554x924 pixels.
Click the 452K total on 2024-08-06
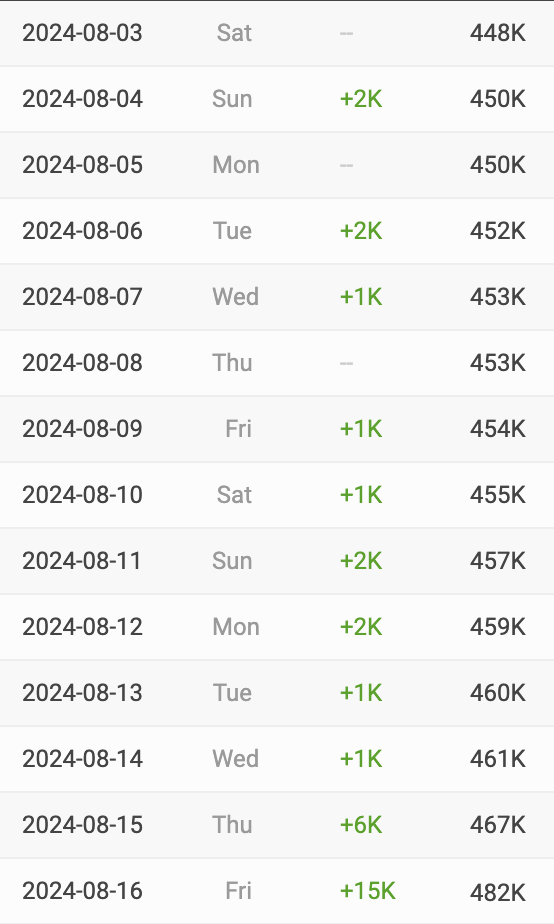click(x=497, y=231)
